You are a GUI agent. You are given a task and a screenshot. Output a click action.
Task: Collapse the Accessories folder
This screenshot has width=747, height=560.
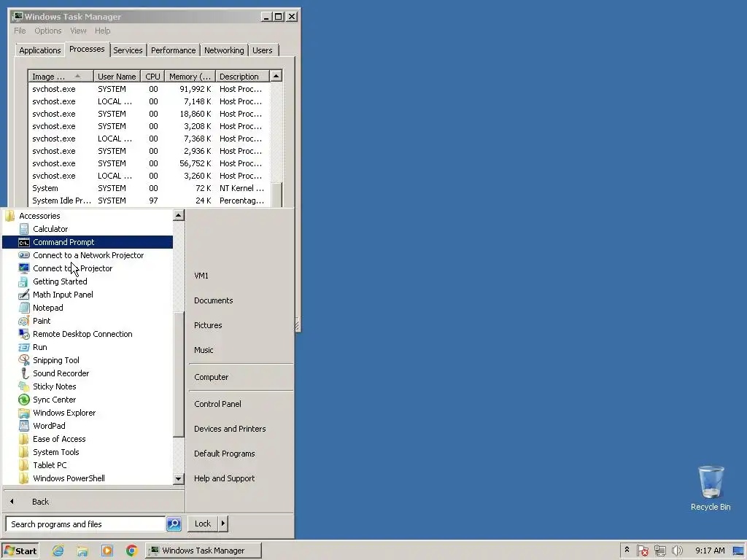click(39, 216)
